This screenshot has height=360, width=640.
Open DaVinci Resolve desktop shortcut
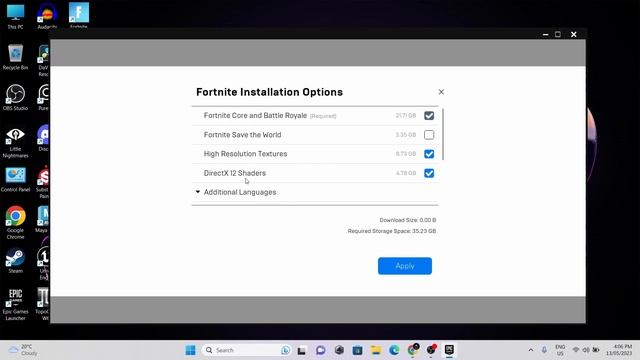coord(43,60)
